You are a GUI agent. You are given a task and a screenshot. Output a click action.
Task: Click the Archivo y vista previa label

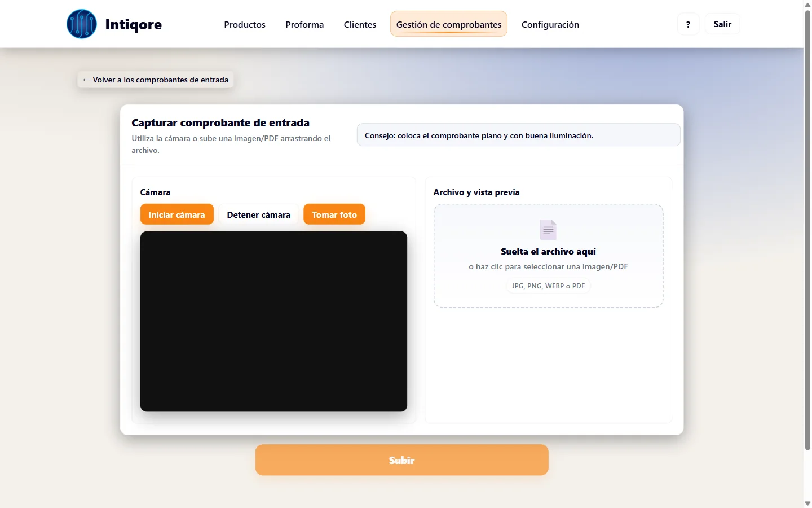coord(476,192)
